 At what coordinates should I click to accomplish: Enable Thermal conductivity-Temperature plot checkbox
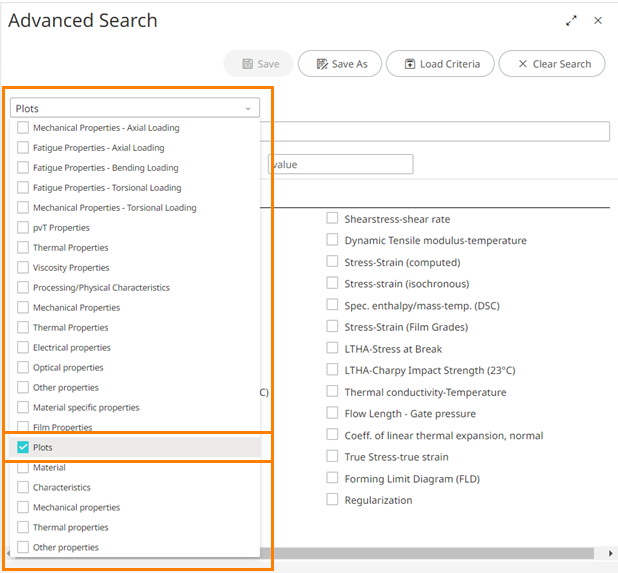coord(332,392)
